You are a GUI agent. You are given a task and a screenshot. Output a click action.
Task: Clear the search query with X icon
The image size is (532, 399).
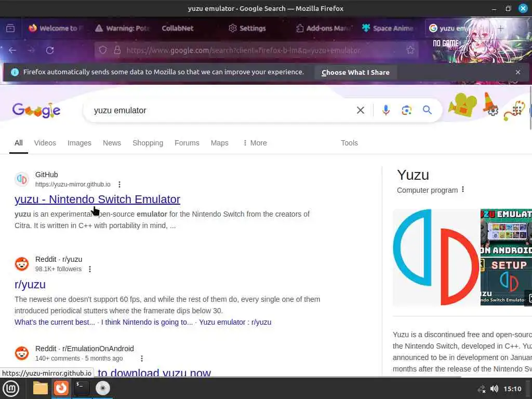coord(361,110)
